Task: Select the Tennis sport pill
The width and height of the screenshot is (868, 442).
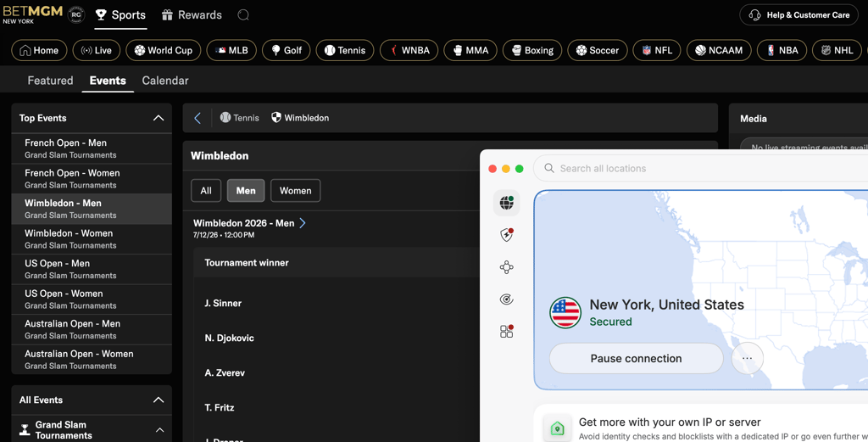Action: [345, 50]
